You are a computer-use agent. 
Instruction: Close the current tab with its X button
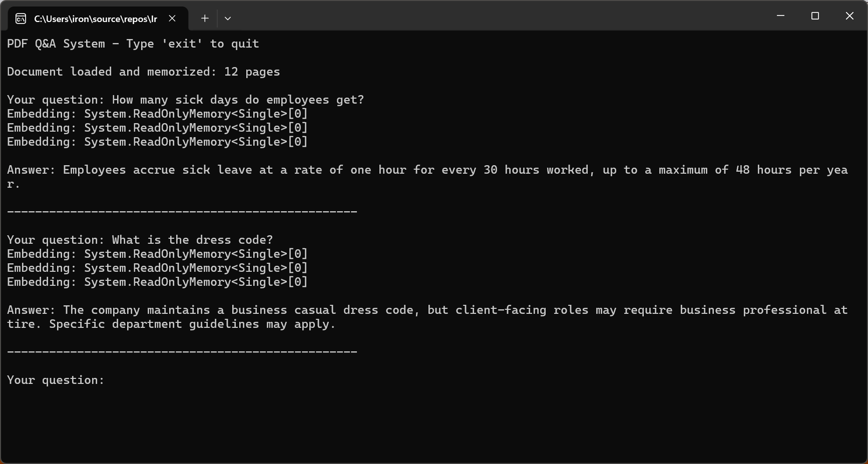coord(172,19)
